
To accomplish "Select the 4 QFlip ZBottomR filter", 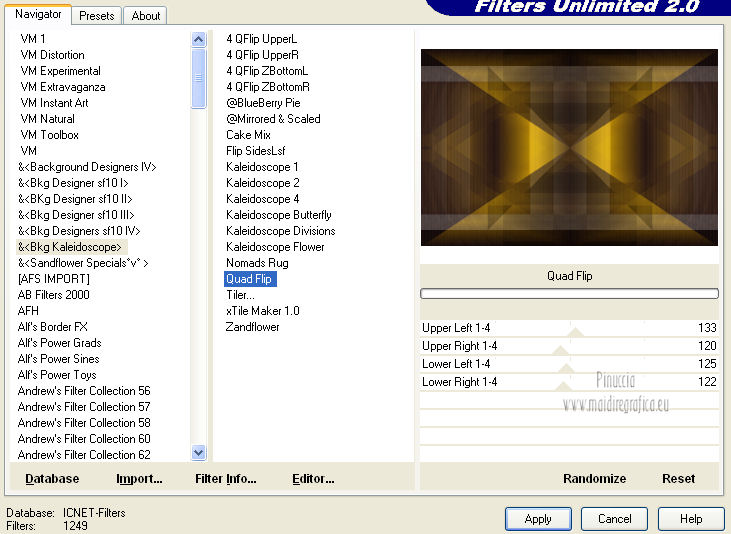I will point(268,87).
